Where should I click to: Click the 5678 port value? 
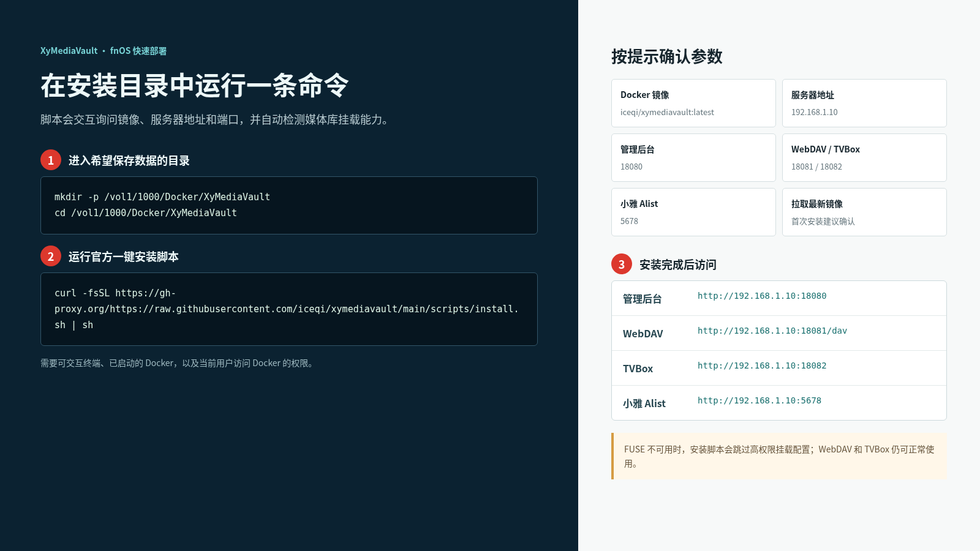pos(629,221)
